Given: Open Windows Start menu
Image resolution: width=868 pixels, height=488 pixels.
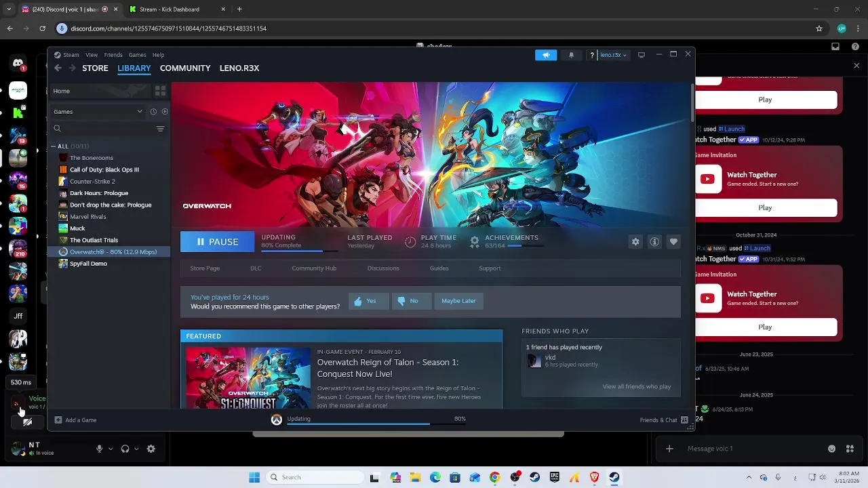Looking at the screenshot, I should (x=254, y=477).
